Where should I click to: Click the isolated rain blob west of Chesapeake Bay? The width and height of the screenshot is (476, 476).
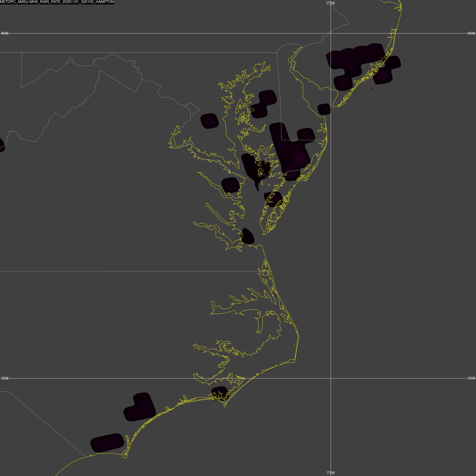209,121
